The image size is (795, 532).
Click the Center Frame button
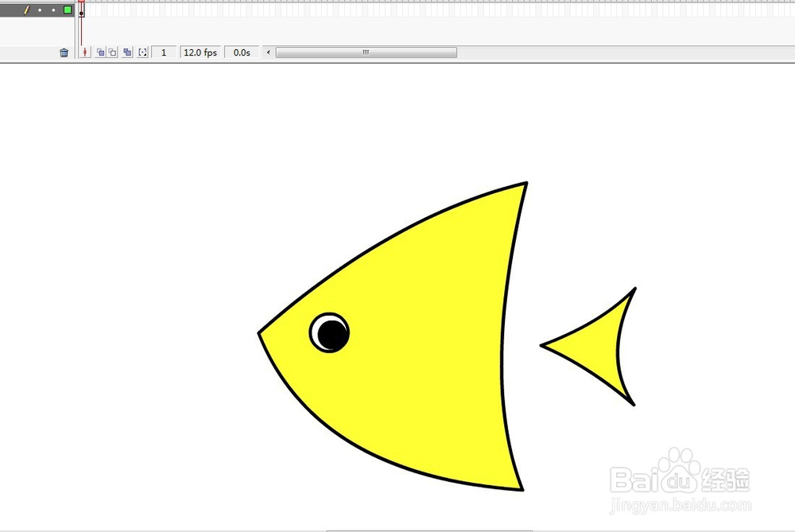click(x=85, y=52)
